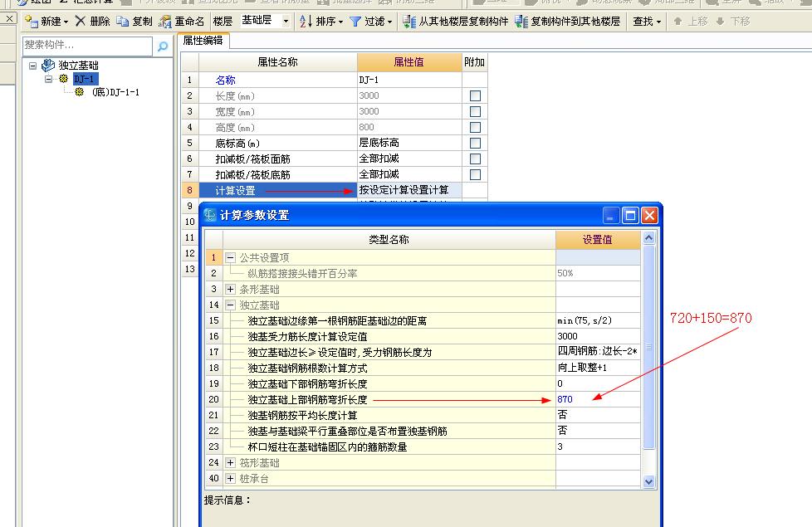This screenshot has width=812, height=527.
Task: Click the (底)DJ-1-1 gear icon
Action: click(79, 92)
